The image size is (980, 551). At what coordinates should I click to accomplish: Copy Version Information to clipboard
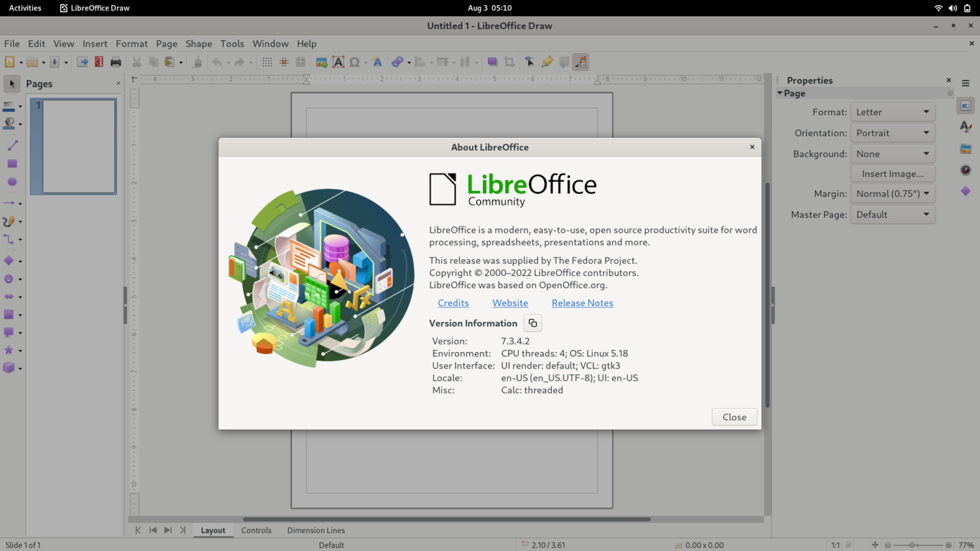click(533, 323)
